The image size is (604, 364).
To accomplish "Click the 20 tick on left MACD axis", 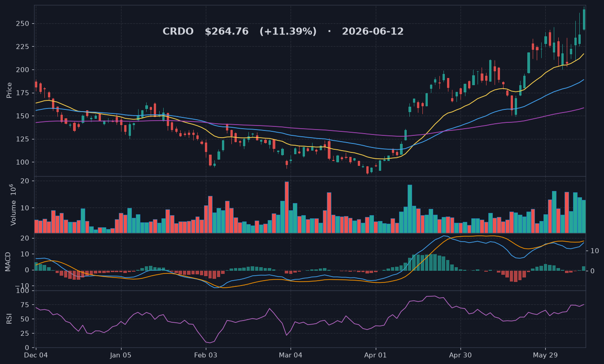I will [26, 238].
